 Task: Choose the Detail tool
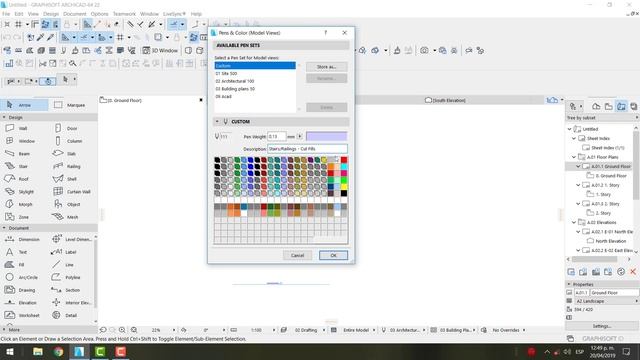click(x=65, y=315)
